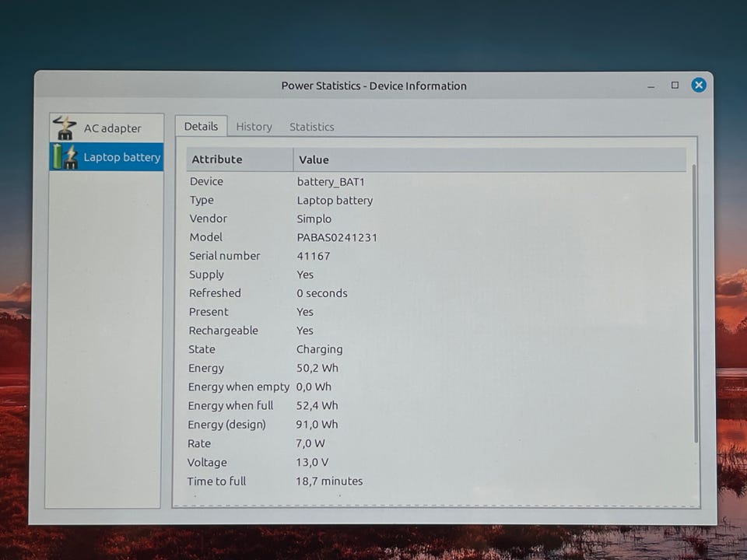Screen dimensions: 747x560
Task: Click the Laptop battery charging icon
Action: pyautogui.click(x=65, y=156)
